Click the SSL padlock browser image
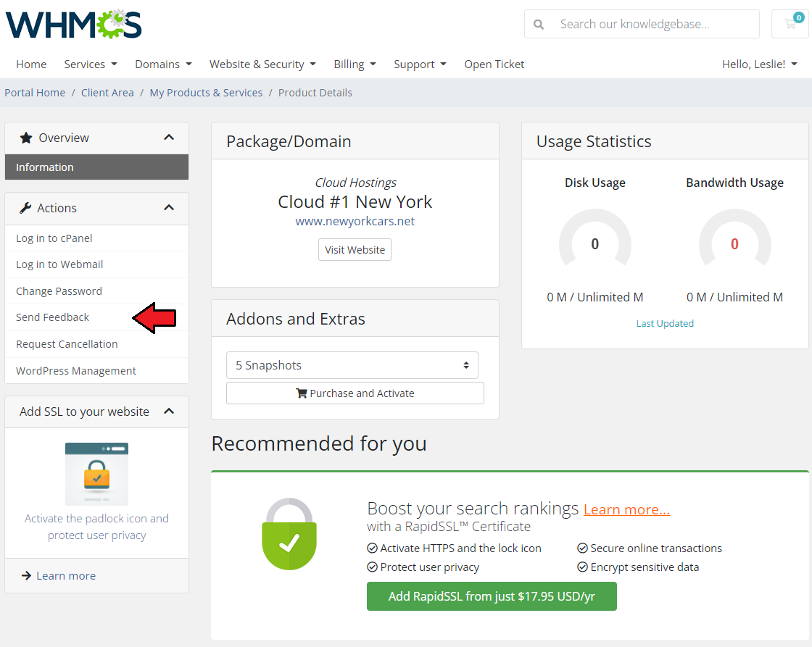812x647 pixels. 97,474
